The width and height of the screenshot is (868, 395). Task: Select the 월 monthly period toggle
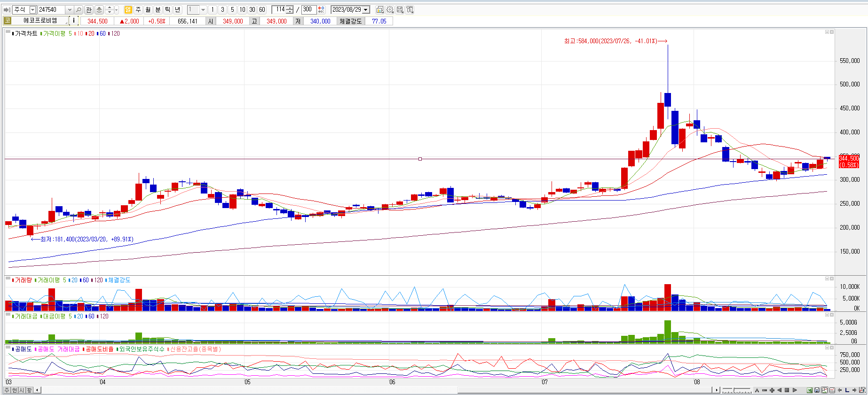tap(148, 9)
